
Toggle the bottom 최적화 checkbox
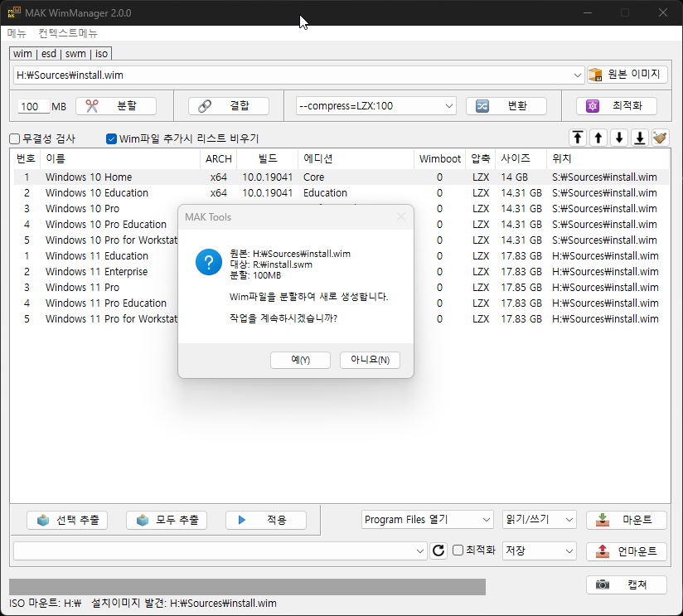[x=458, y=551]
